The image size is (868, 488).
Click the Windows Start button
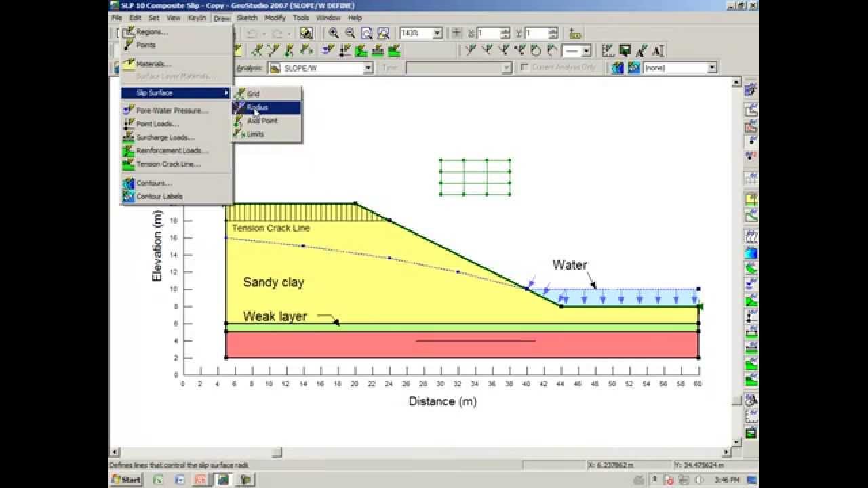(x=127, y=479)
